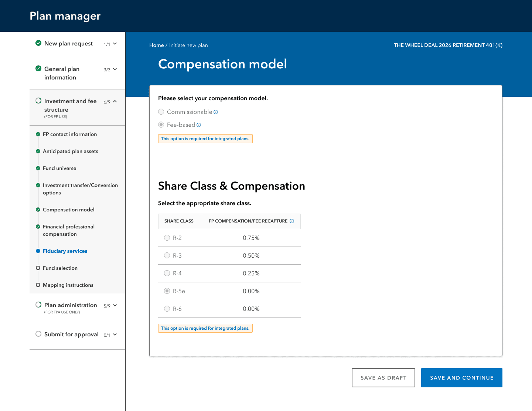
Task: Click the Initiate new plan breadcrumb
Action: click(x=188, y=45)
